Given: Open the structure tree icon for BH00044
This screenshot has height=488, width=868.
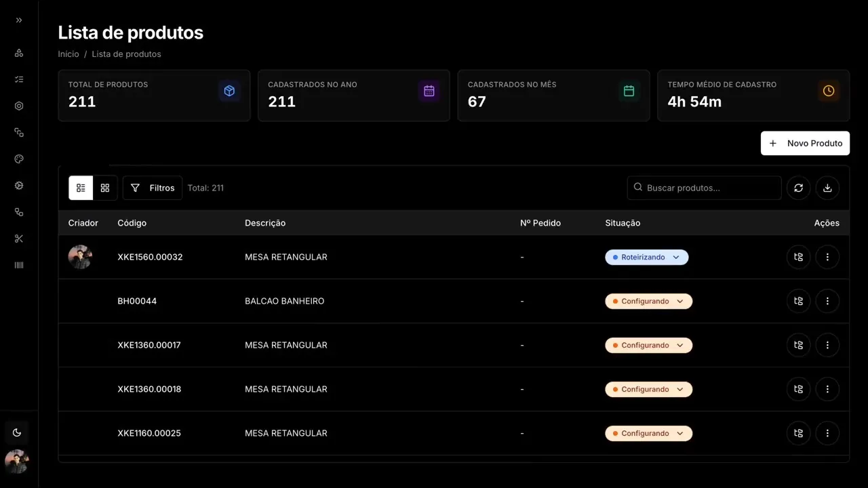Looking at the screenshot, I should pyautogui.click(x=799, y=301).
